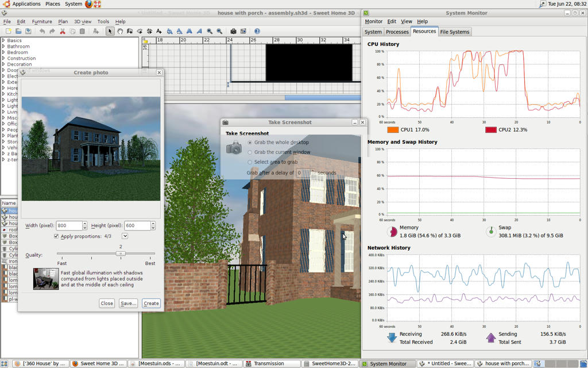The width and height of the screenshot is (588, 368).
Task: Click the Quality slider handle
Action: [121, 254]
